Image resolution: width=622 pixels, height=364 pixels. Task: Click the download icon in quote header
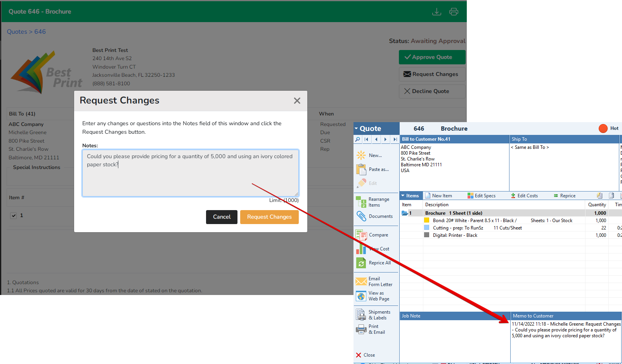437,12
